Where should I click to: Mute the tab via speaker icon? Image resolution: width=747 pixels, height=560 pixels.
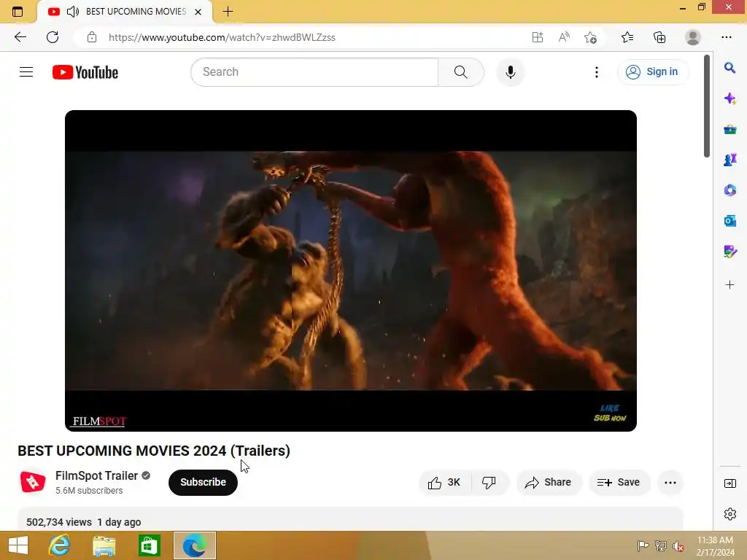(73, 12)
